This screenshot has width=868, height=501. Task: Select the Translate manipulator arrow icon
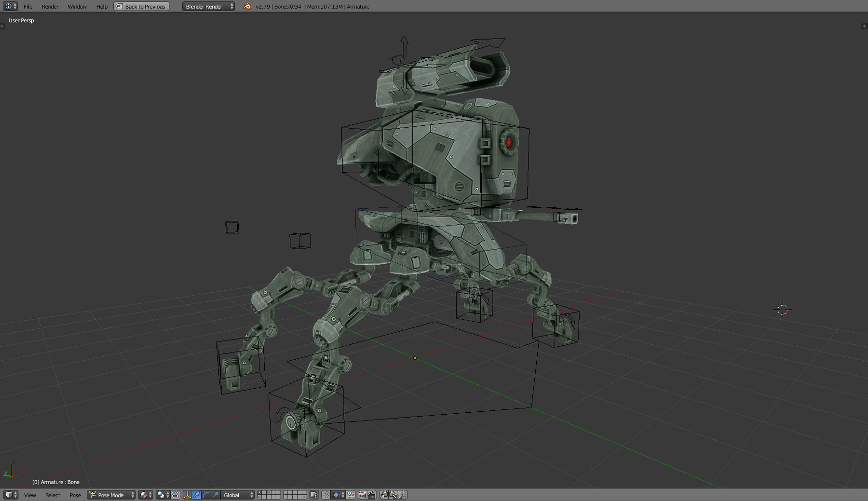197,495
